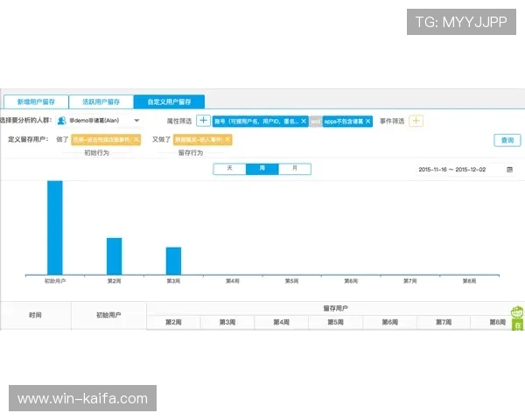Remove the retention behavior event tag

pyautogui.click(x=227, y=139)
